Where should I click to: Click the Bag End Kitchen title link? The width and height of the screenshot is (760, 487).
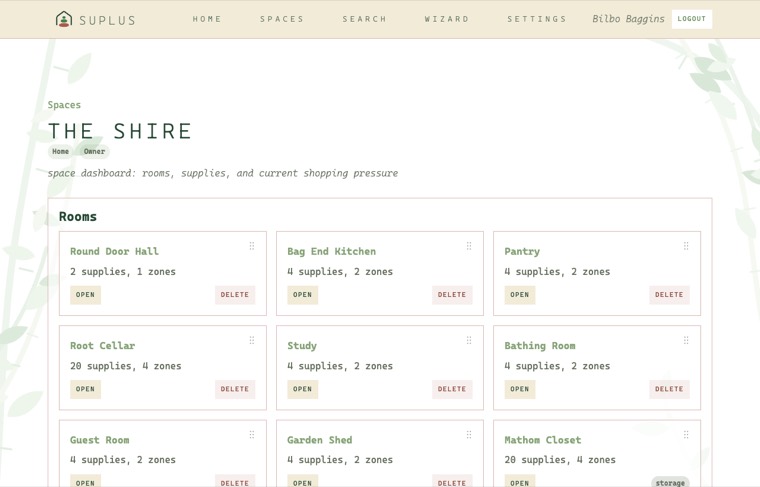coord(332,251)
